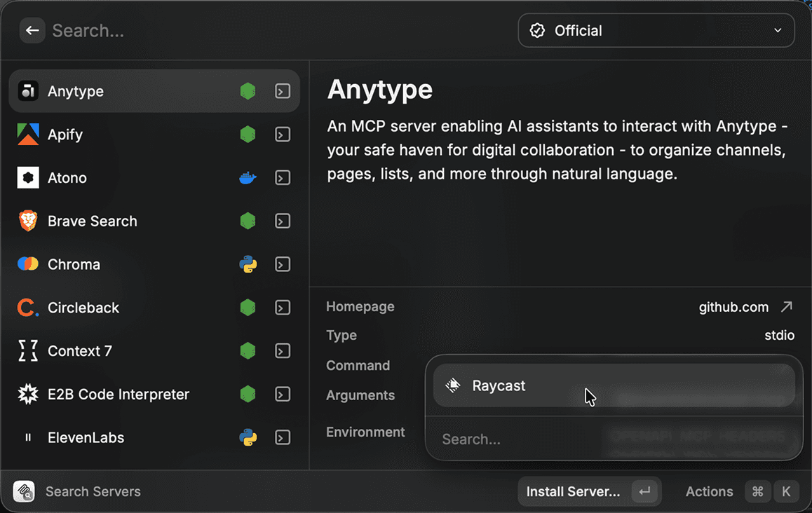Click the Raycast icon in popup
Screen dimensions: 812x513
tap(453, 385)
